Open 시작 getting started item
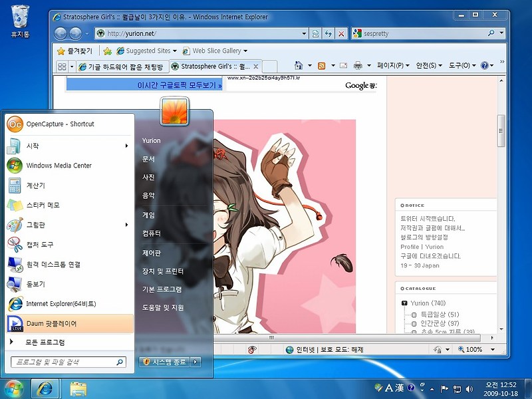The height and width of the screenshot is (399, 532). click(x=70, y=146)
